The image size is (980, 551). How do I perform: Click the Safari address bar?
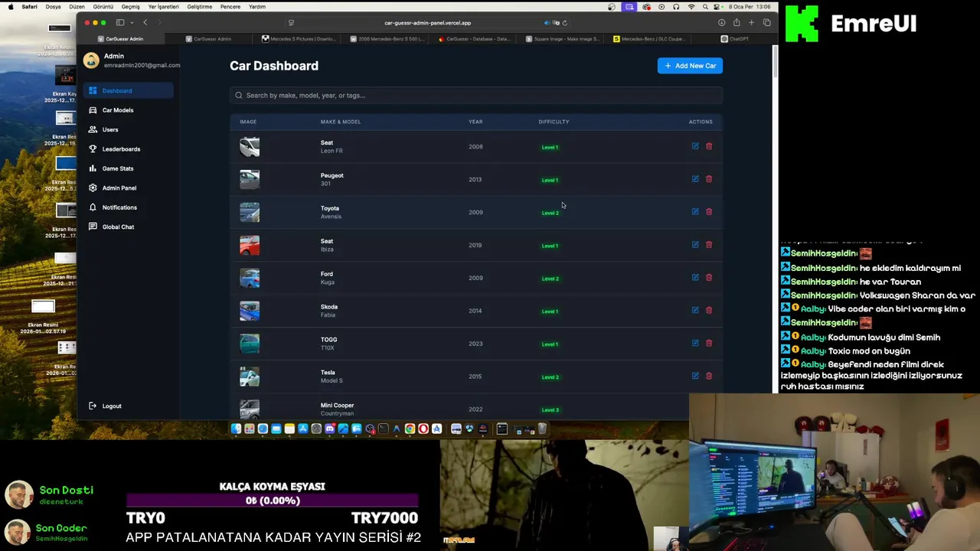pos(427,23)
